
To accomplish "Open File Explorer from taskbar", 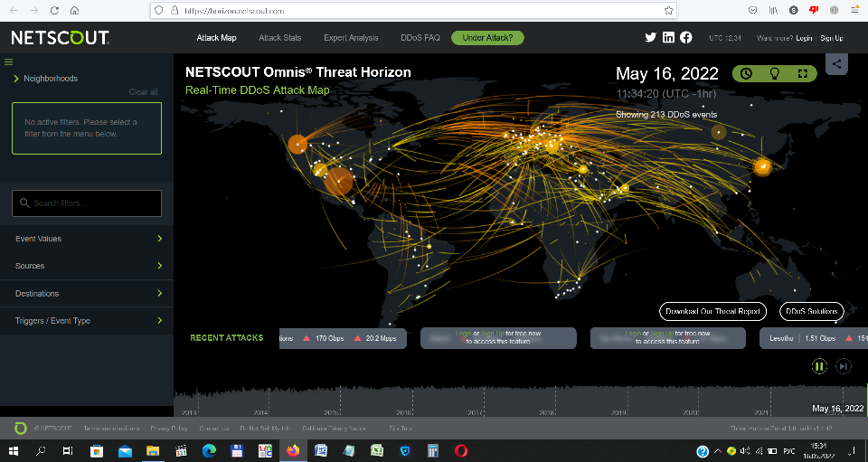I will [x=153, y=451].
